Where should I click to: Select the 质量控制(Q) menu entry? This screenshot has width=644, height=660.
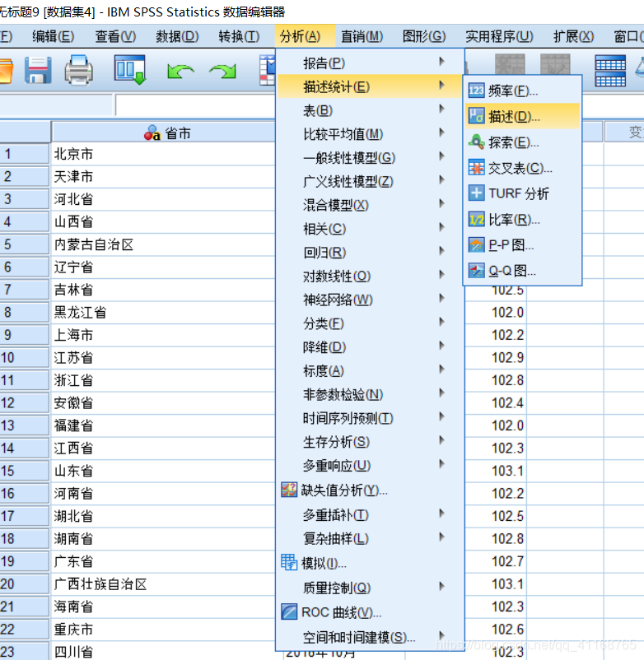click(371, 587)
